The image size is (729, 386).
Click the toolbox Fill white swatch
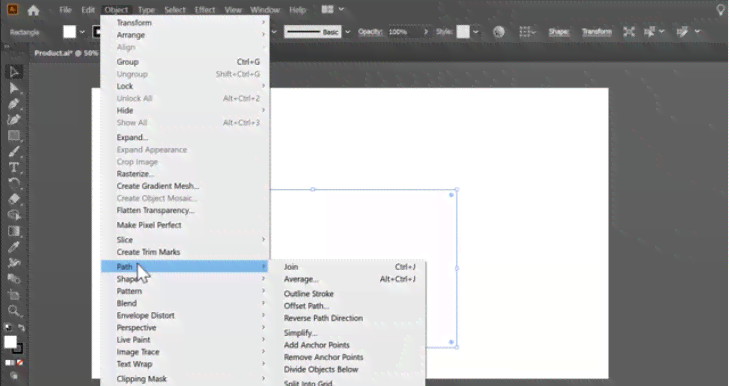pyautogui.click(x=10, y=342)
